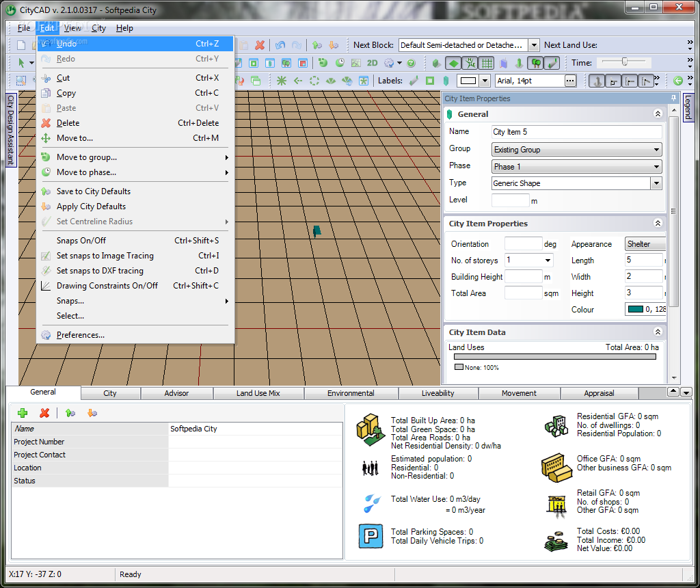Select Preferences... in Edit menu

point(135,335)
